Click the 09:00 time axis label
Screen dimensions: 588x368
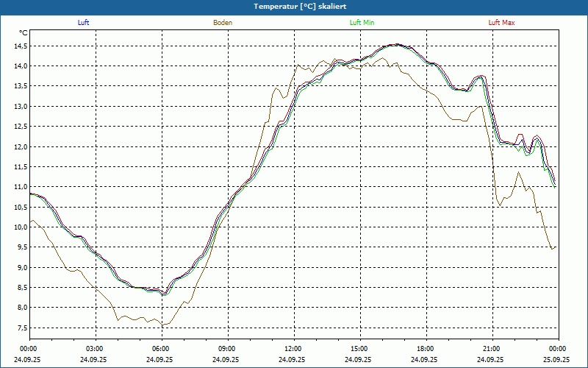[x=228, y=349]
